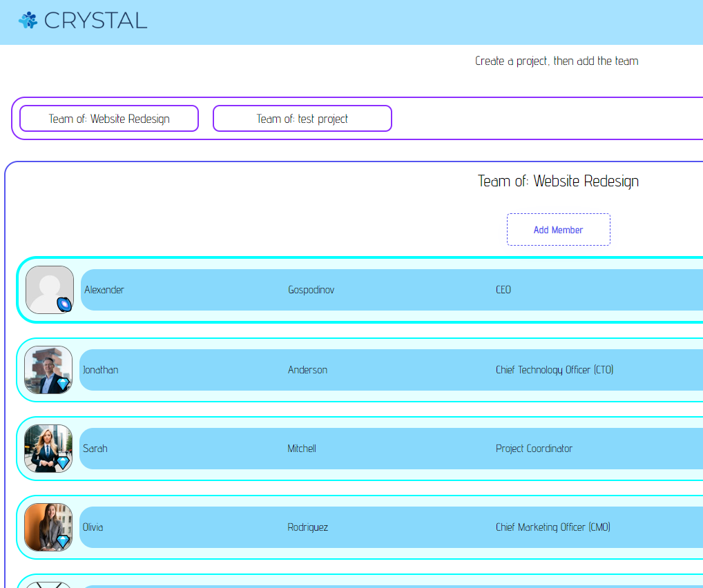Select the last name Rodriguez
The height and width of the screenshot is (588, 703).
(x=307, y=527)
